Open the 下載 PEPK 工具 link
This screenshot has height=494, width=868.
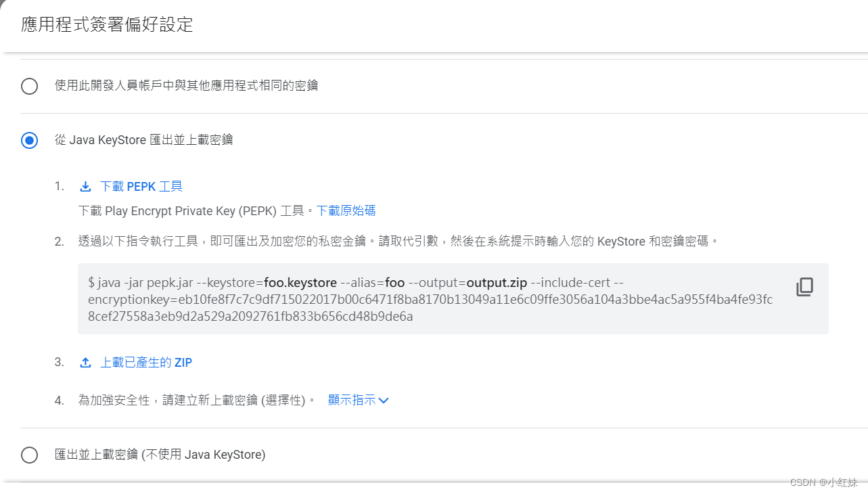[141, 187]
